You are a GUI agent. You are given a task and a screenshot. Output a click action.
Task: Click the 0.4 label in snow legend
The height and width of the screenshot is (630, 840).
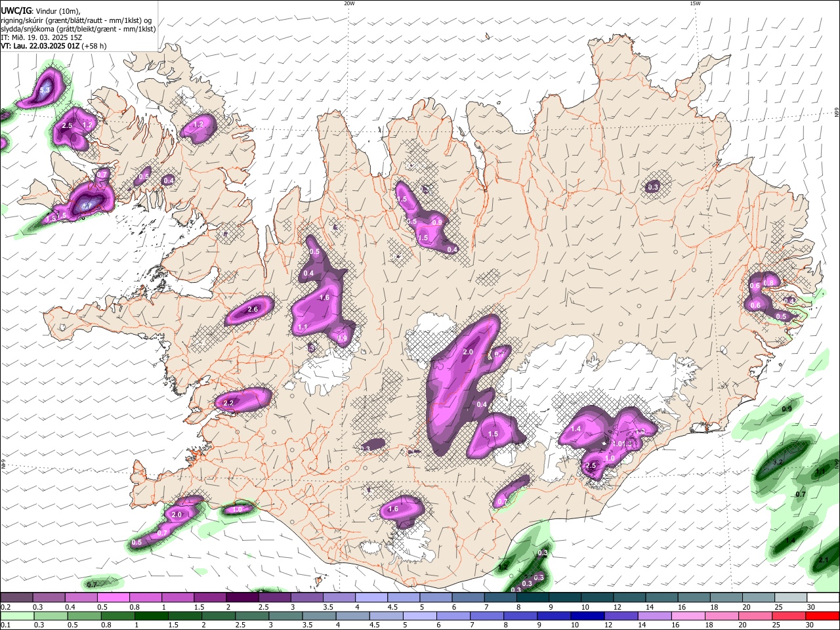70,608
